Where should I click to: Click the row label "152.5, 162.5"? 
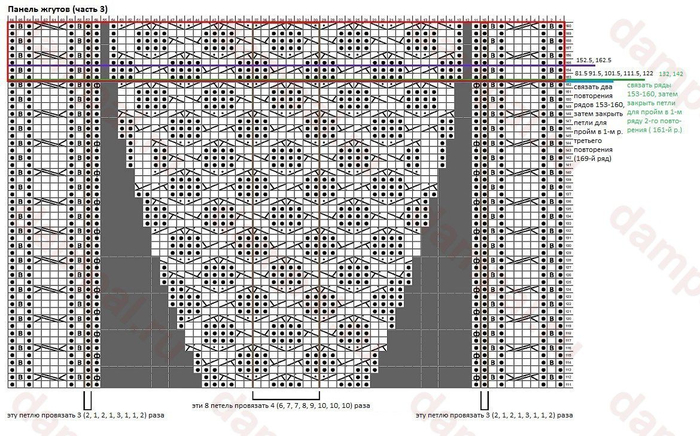(x=593, y=60)
